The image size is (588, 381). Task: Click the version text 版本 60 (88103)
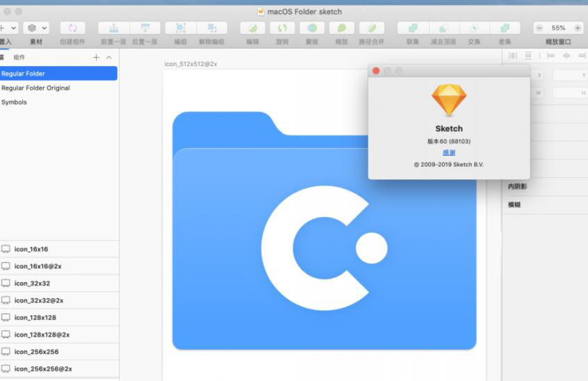pos(449,141)
